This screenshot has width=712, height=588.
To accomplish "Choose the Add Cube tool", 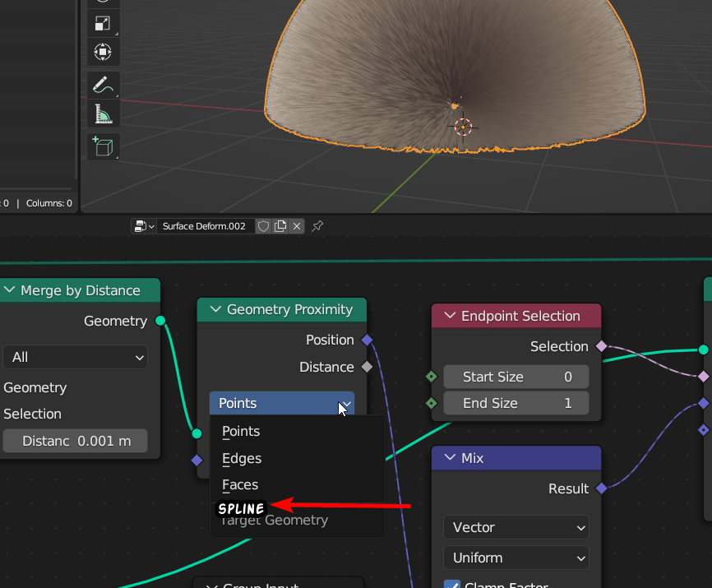I will pos(103,146).
